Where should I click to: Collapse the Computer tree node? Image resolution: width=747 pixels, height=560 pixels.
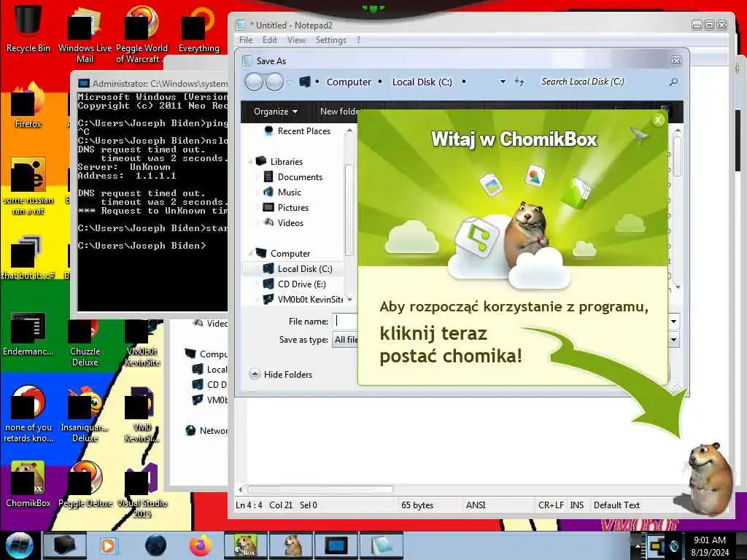click(250, 252)
